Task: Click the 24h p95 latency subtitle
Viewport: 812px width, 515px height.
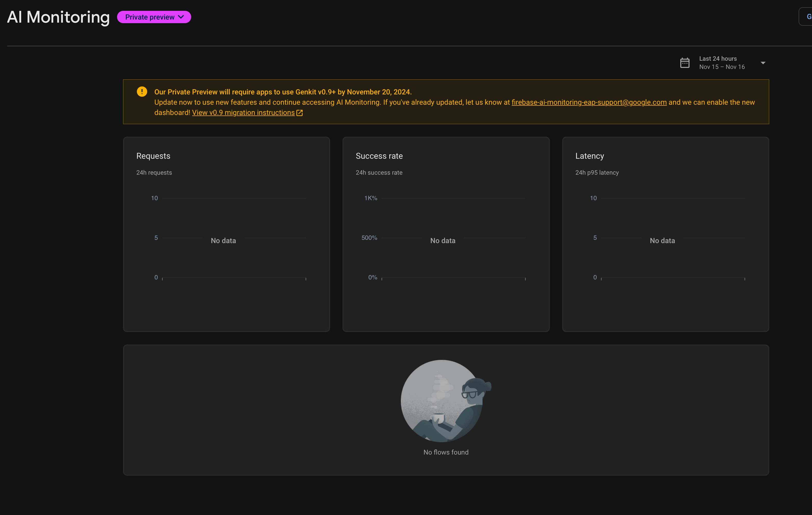Action: click(x=597, y=172)
